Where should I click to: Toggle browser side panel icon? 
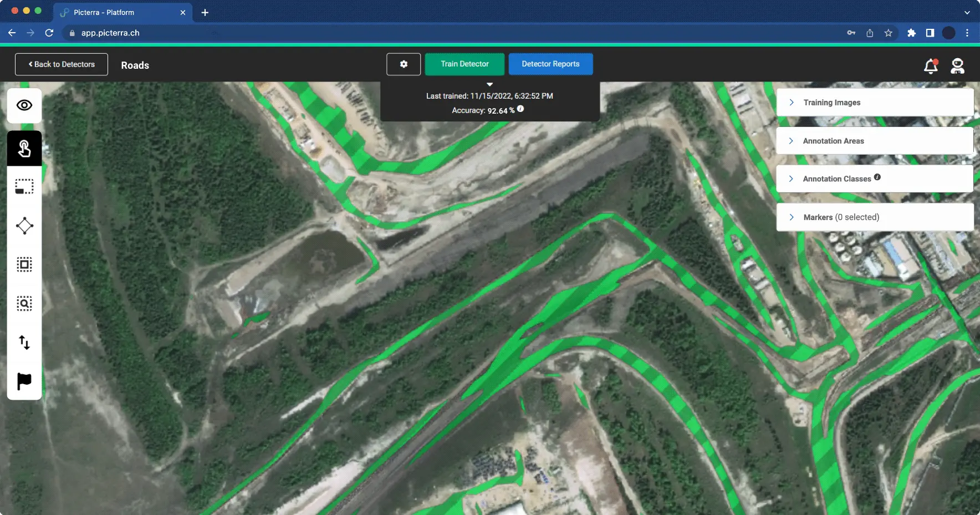[x=930, y=33]
